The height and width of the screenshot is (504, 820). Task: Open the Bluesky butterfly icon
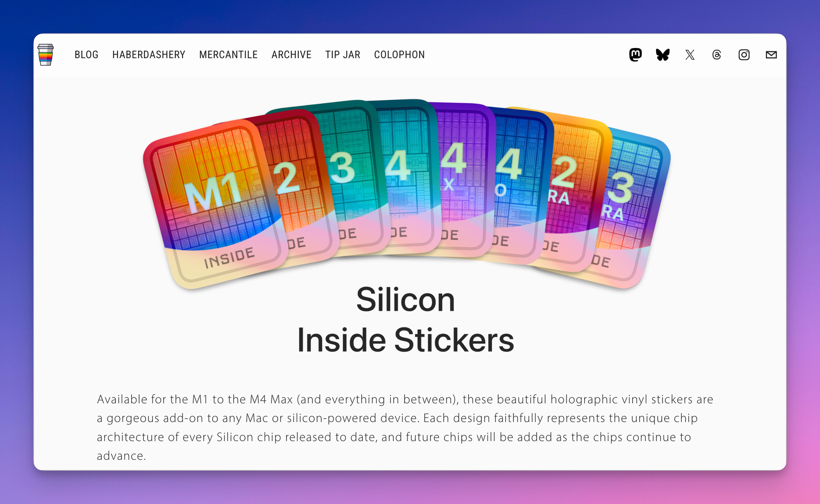coord(663,54)
